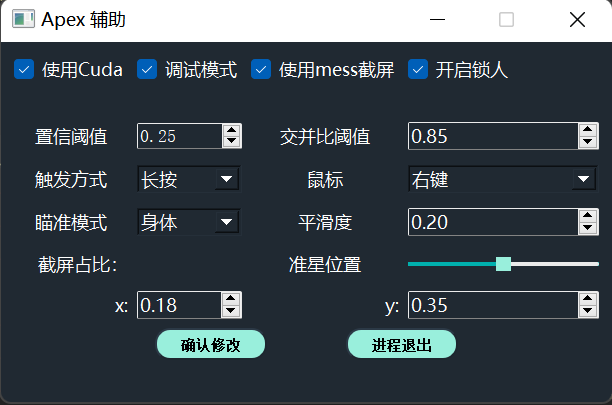Increase 平滑度 with up arrow
This screenshot has height=405, width=612.
click(588, 216)
